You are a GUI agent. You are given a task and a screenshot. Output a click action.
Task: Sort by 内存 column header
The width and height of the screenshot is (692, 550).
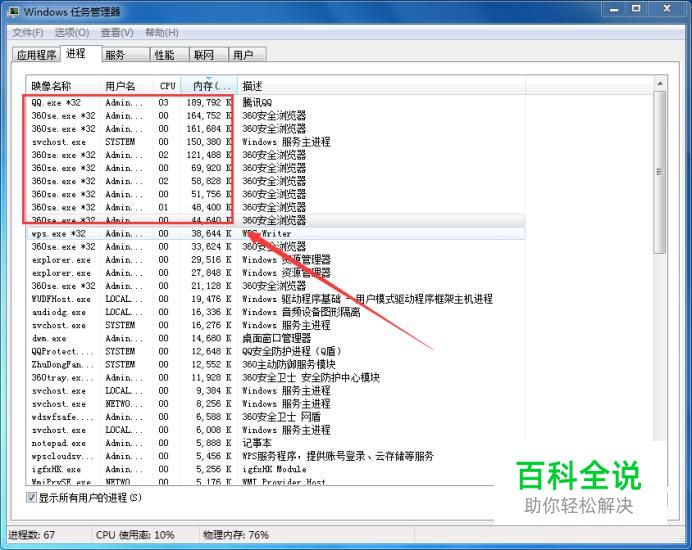pyautogui.click(x=209, y=86)
